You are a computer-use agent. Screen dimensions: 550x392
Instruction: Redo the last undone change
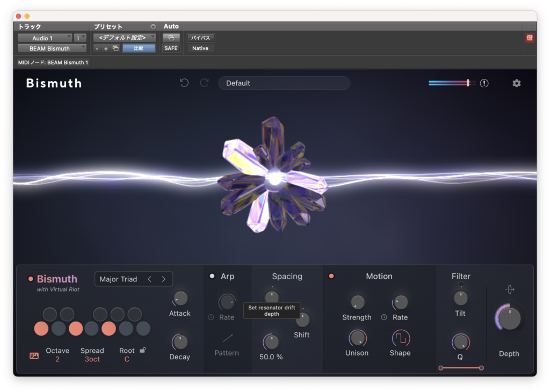click(x=204, y=83)
